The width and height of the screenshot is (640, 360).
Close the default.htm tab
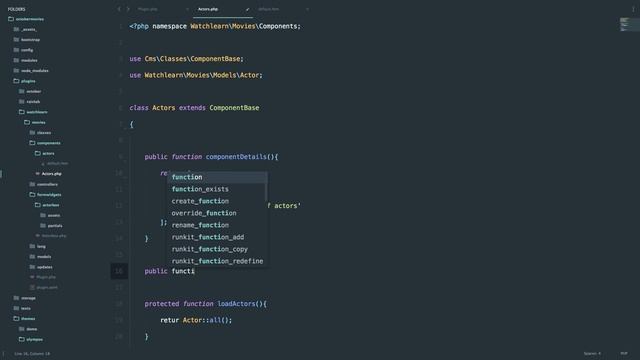coord(307,9)
